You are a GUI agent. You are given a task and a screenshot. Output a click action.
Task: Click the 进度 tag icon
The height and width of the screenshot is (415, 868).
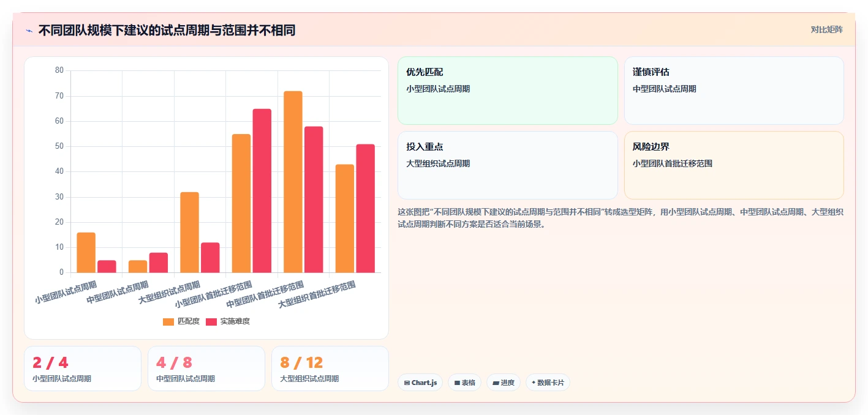pyautogui.click(x=496, y=383)
